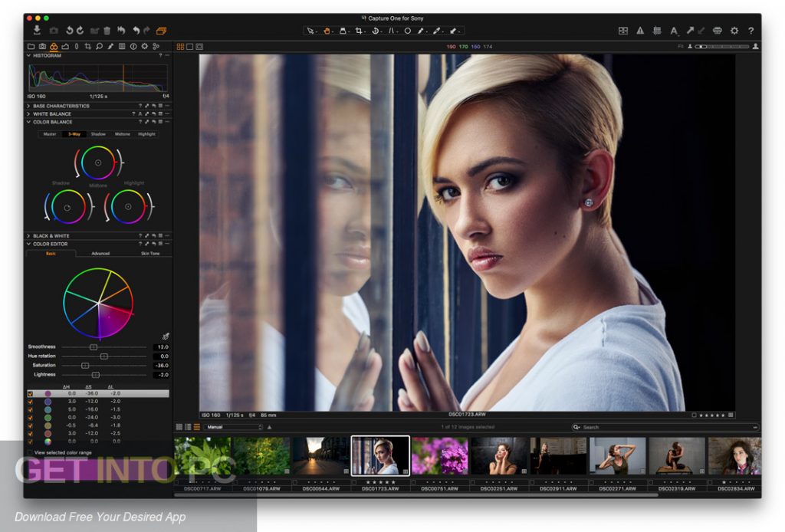Click the help question mark icon
This screenshot has width=785, height=532.
pos(751,31)
